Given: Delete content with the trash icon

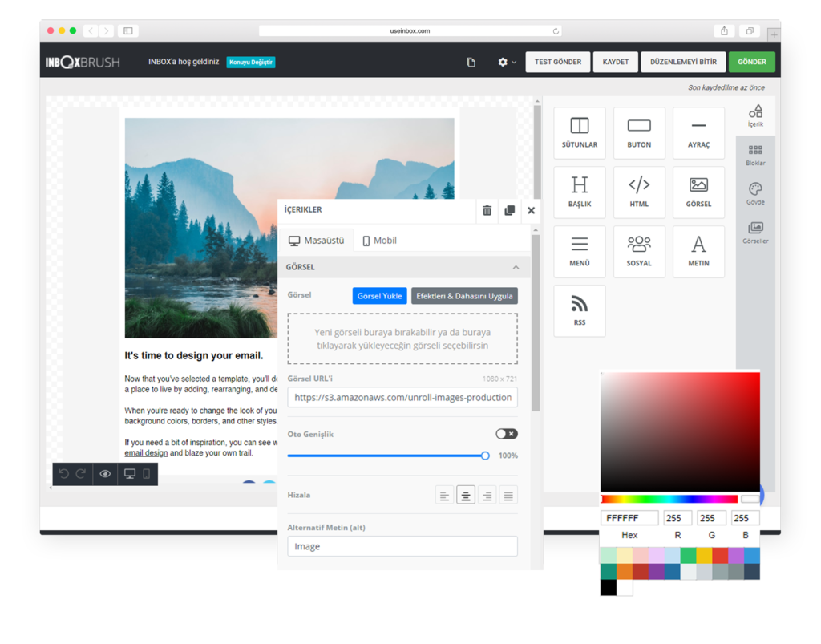Looking at the screenshot, I should click(487, 211).
